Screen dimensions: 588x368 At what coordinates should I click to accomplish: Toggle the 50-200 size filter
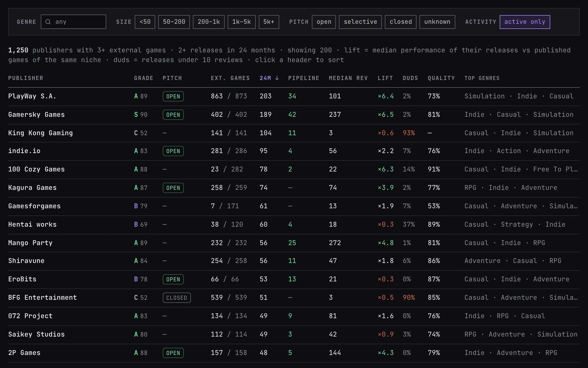[174, 22]
